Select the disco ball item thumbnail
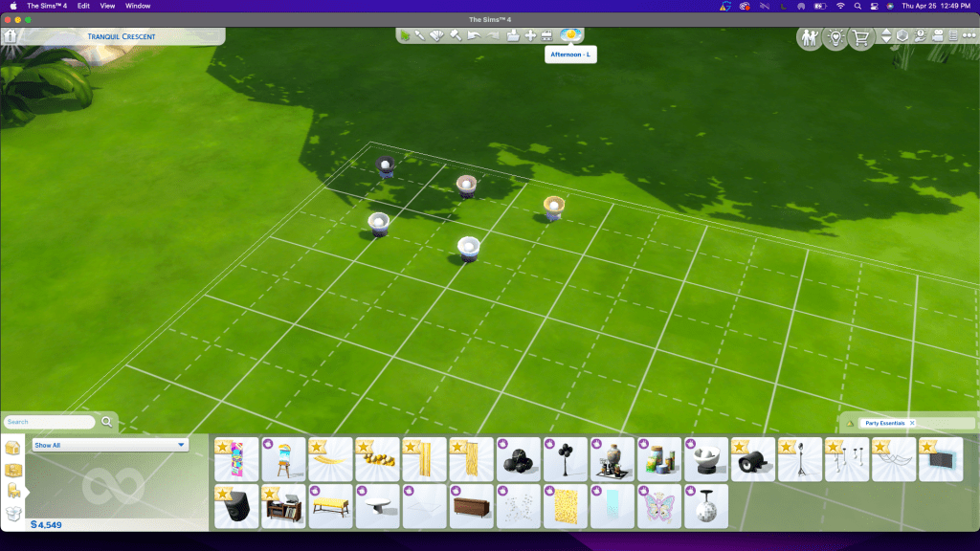980x551 pixels. coord(706,505)
